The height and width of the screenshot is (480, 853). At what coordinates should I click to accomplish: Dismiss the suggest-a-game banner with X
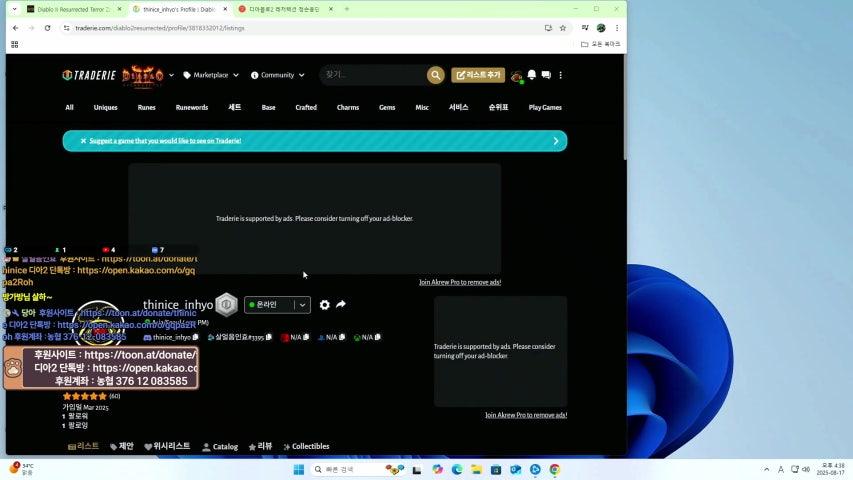[x=83, y=141]
